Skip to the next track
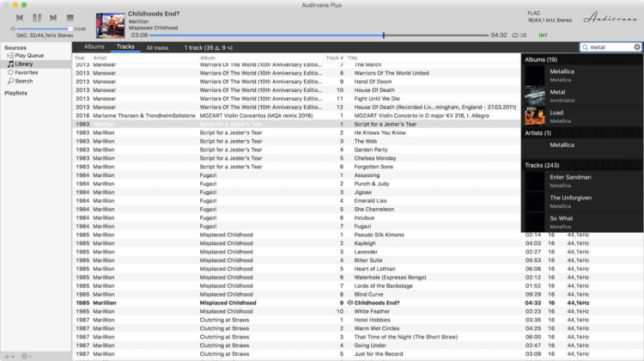Image resolution: width=644 pixels, height=361 pixels. (53, 18)
